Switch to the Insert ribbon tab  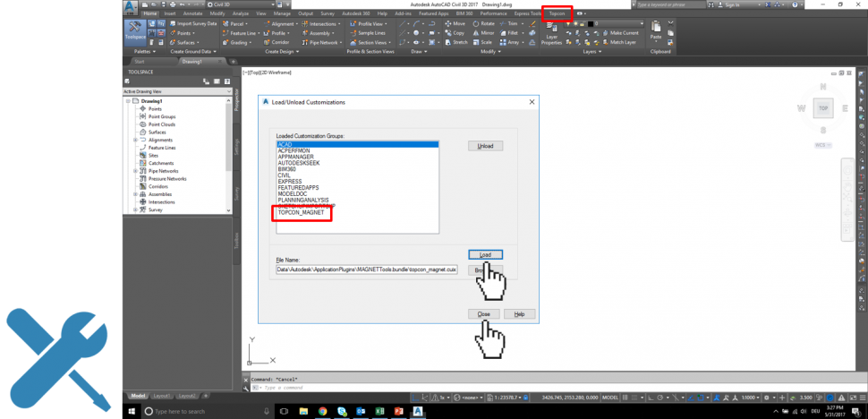tap(170, 13)
